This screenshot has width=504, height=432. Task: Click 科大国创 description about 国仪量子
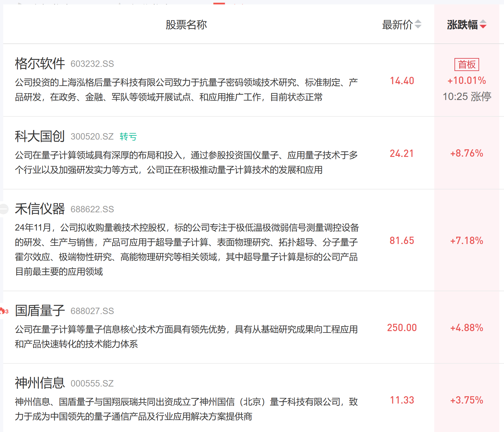point(186,162)
